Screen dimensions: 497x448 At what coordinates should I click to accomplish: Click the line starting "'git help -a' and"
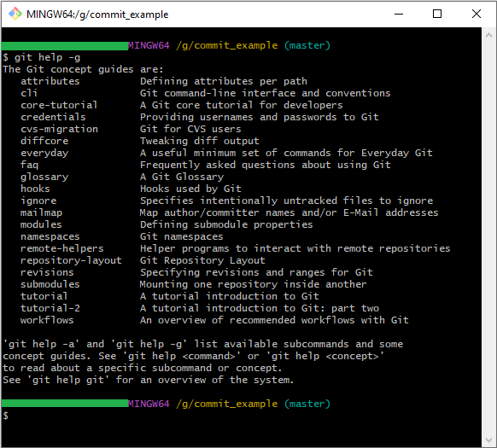tap(203, 344)
